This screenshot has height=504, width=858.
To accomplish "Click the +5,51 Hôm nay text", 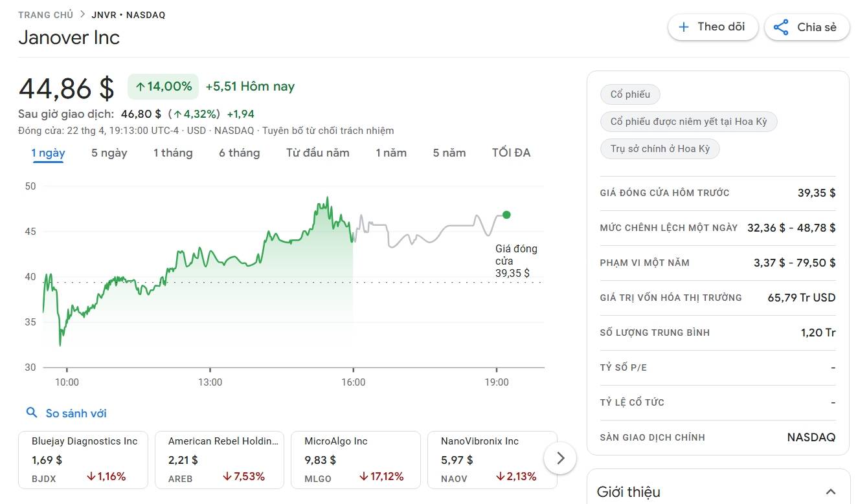I will pos(250,87).
